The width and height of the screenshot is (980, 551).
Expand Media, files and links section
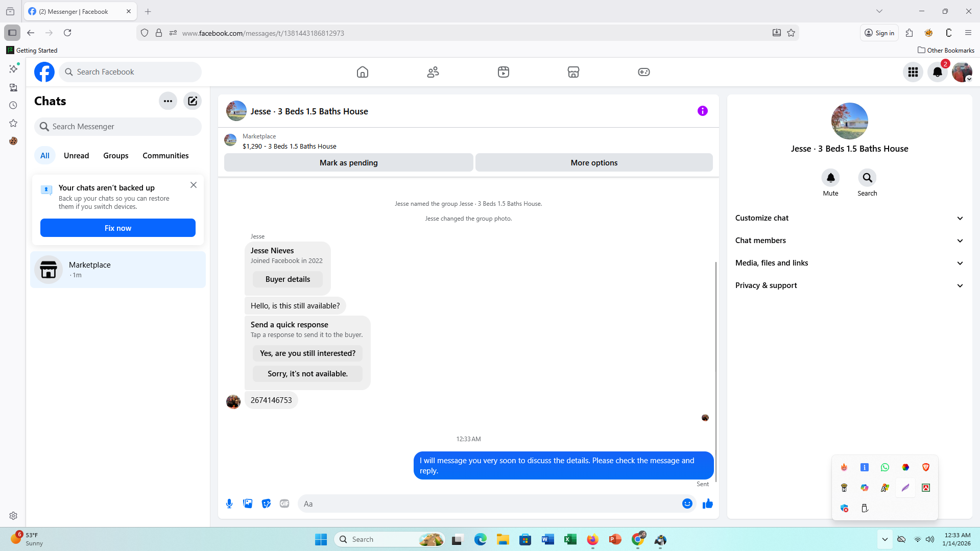pyautogui.click(x=849, y=263)
